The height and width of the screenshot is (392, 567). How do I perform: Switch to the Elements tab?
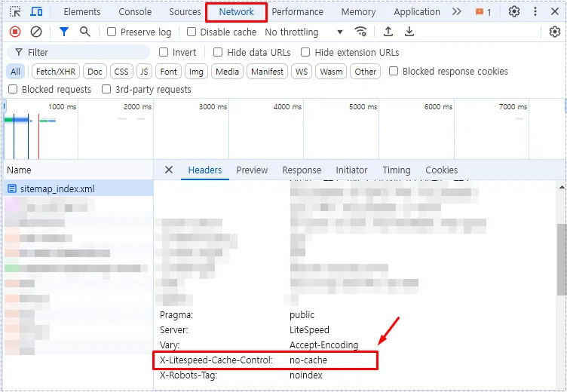coord(82,11)
